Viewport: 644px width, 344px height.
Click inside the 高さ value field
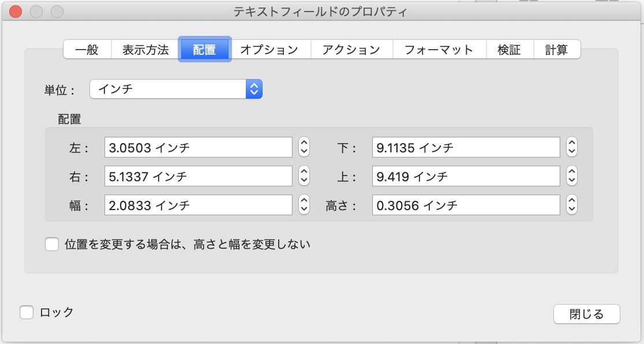point(465,204)
